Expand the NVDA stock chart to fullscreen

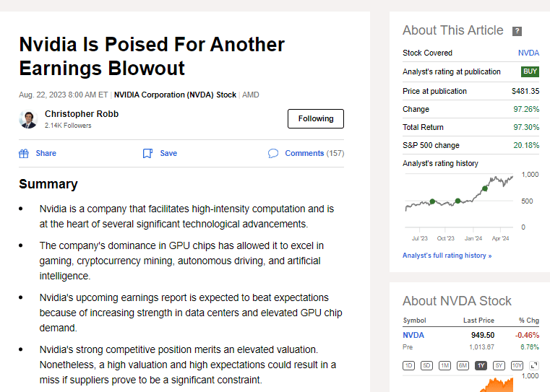click(534, 365)
